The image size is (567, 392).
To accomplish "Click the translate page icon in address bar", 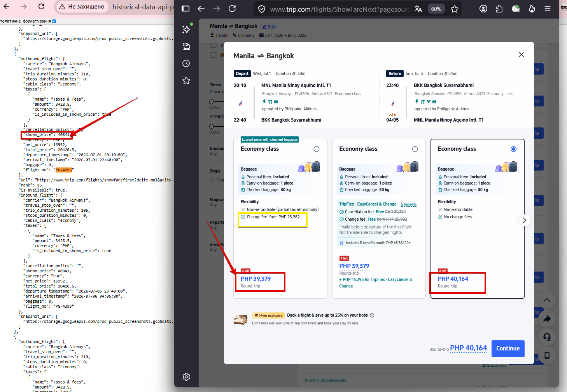I will 418,9.
